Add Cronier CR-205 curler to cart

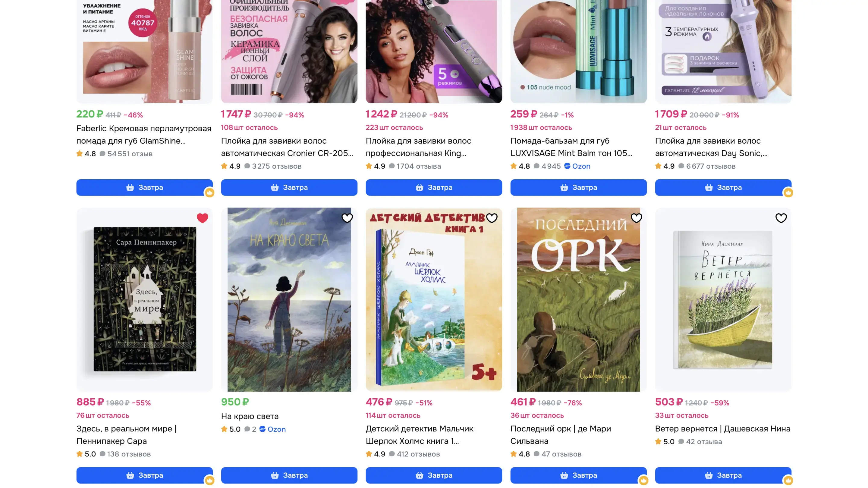coord(289,187)
